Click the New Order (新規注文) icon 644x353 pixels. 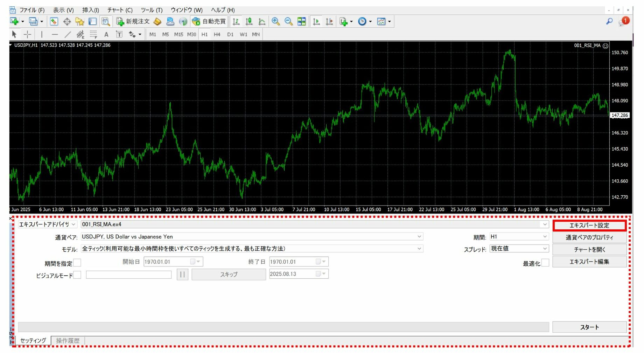(x=133, y=22)
